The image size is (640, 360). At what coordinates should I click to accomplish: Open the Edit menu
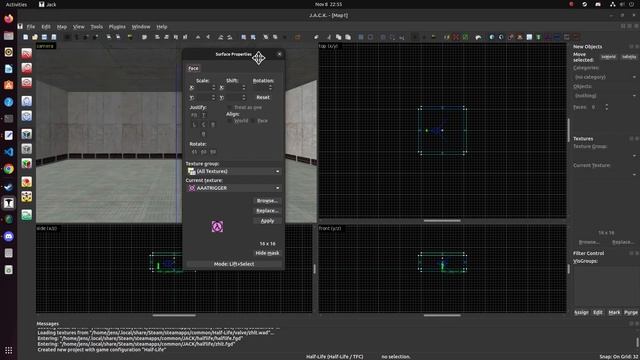click(x=46, y=27)
